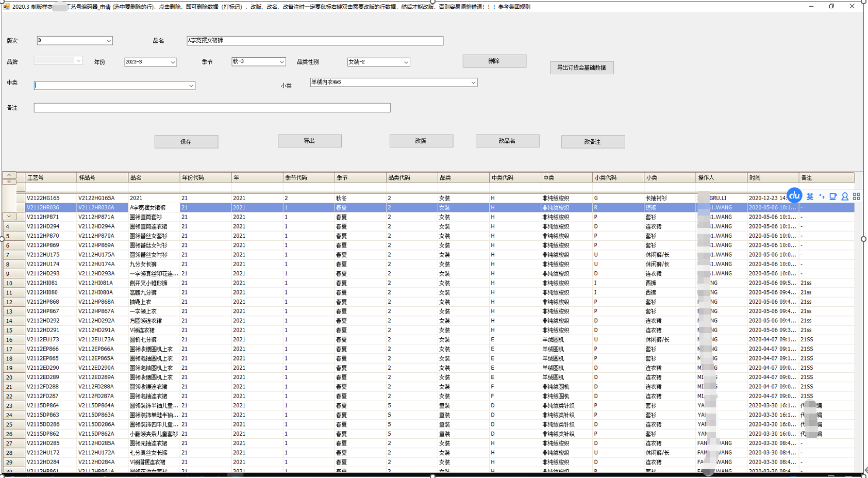868x478 pixels.
Task: Click the 改备注 button
Action: pos(593,142)
